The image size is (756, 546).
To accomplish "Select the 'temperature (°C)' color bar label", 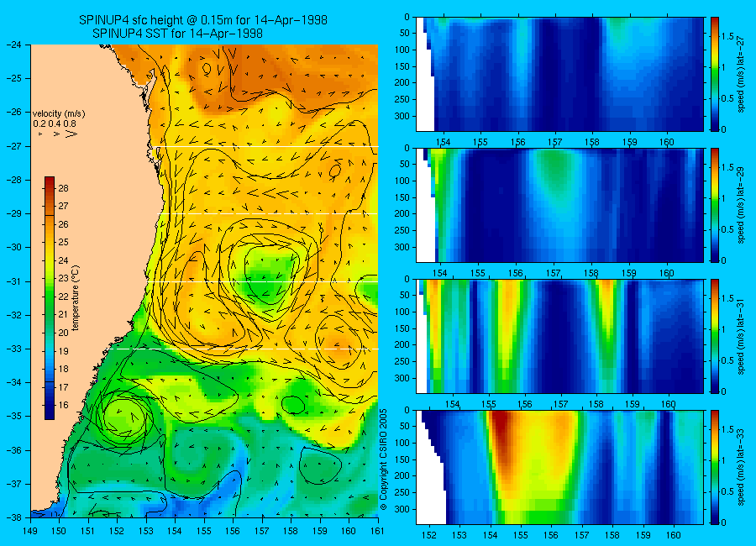I will pyautogui.click(x=76, y=298).
